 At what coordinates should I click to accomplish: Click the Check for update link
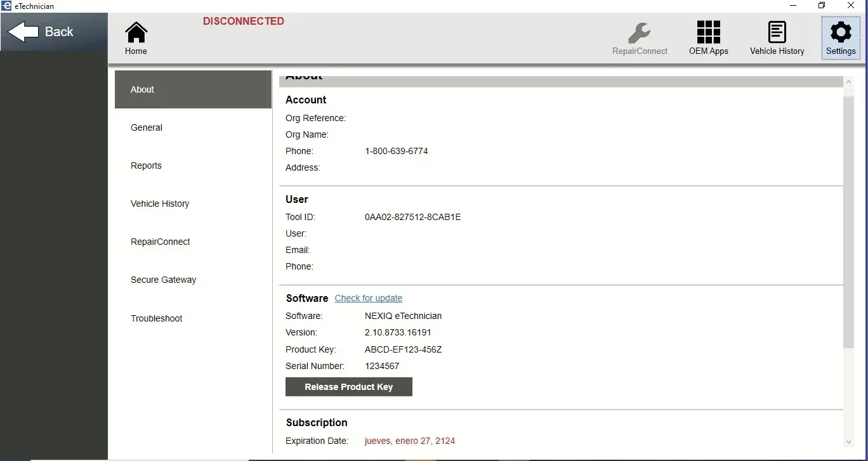coord(369,298)
